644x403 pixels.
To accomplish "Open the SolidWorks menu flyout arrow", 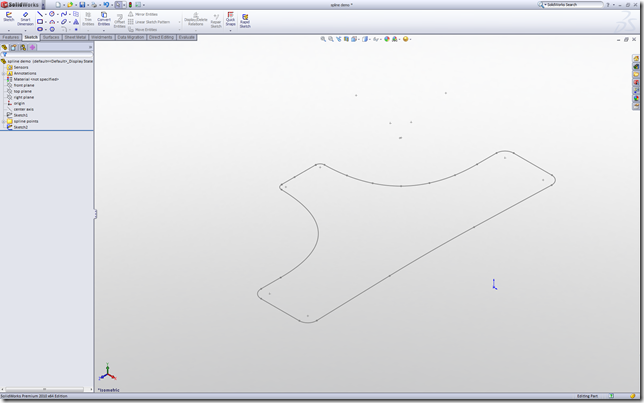I will point(43,5).
